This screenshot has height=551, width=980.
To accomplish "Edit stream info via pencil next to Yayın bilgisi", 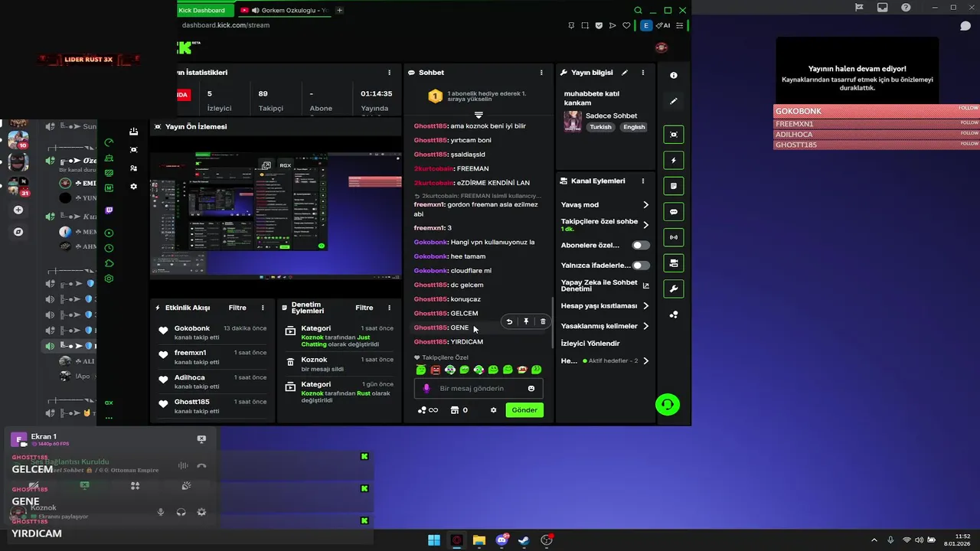I will coord(625,73).
